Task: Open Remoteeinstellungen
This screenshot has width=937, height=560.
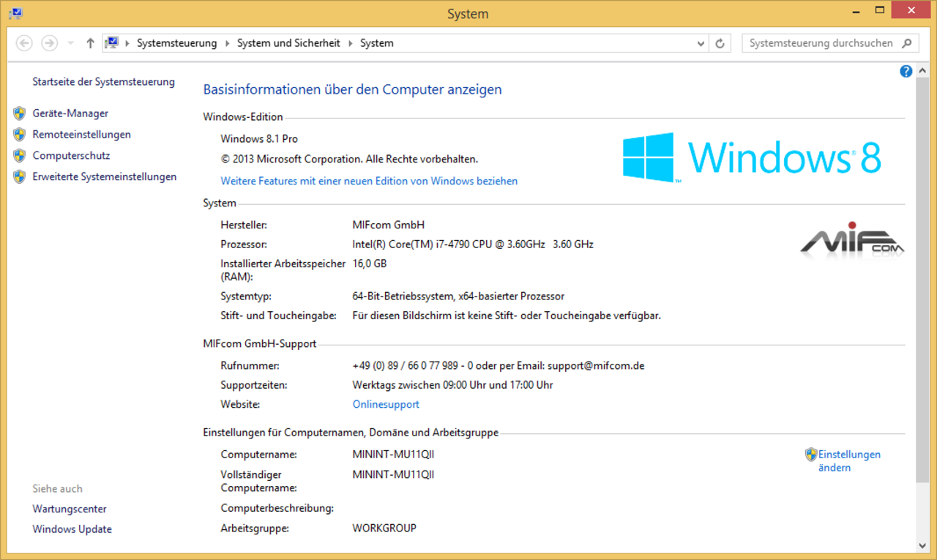Action: coord(82,135)
